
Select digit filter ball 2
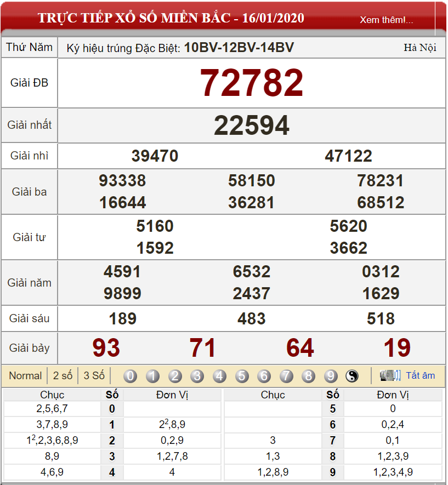pyautogui.click(x=175, y=376)
